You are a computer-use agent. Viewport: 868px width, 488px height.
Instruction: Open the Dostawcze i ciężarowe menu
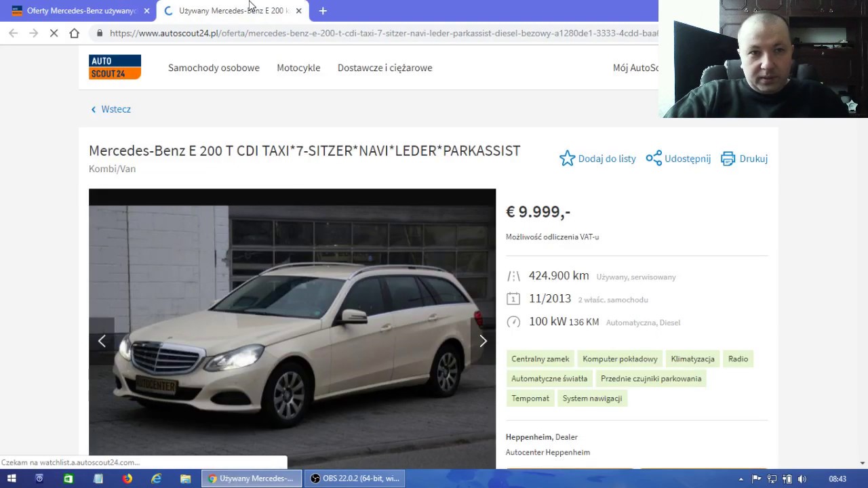point(384,68)
